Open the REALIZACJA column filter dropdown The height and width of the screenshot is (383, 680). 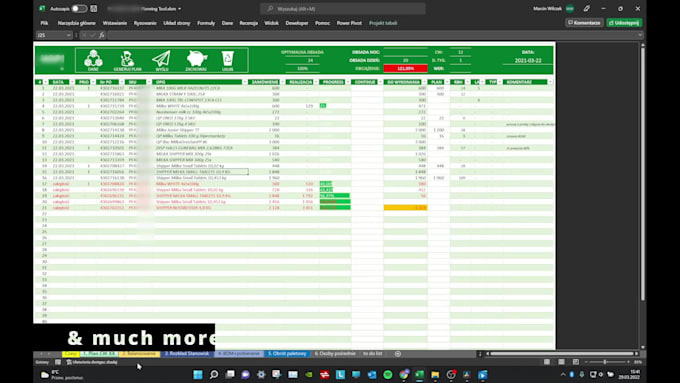(x=316, y=82)
